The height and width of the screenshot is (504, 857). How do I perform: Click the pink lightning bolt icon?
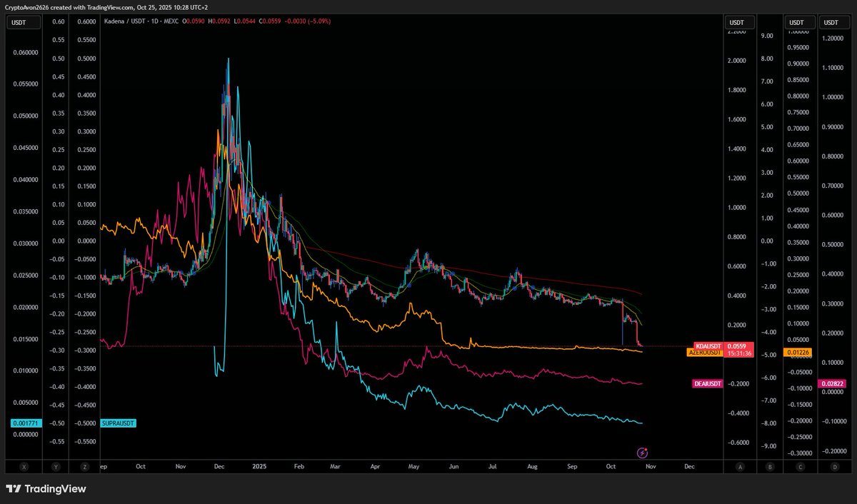642,453
